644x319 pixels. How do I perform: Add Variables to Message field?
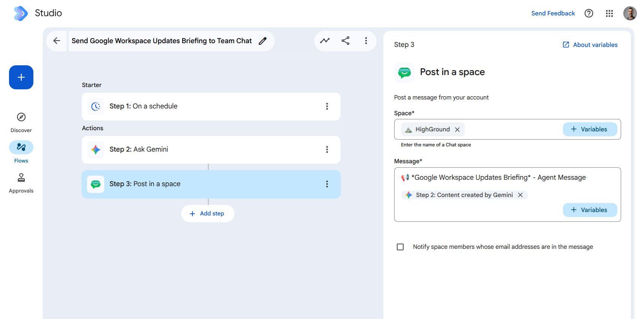[590, 210]
